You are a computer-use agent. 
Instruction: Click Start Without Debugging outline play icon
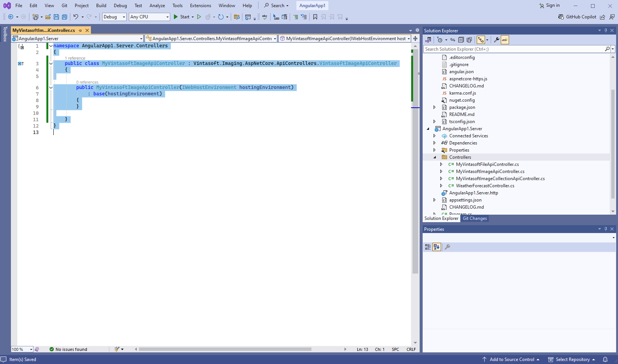pyautogui.click(x=199, y=17)
